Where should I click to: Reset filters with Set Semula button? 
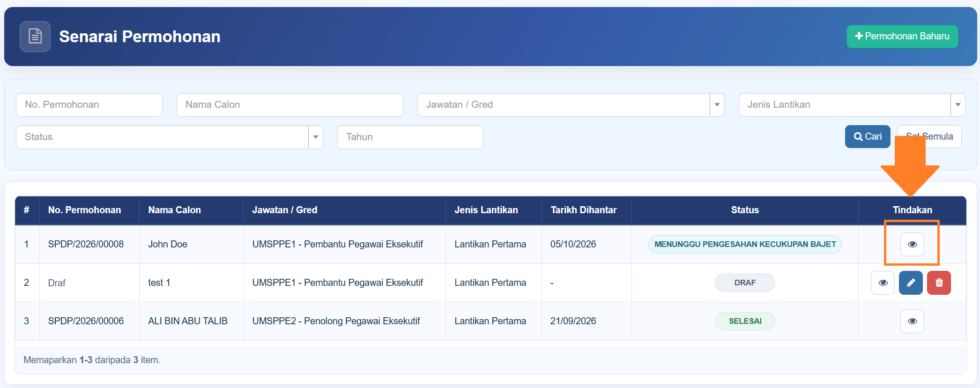coord(929,136)
